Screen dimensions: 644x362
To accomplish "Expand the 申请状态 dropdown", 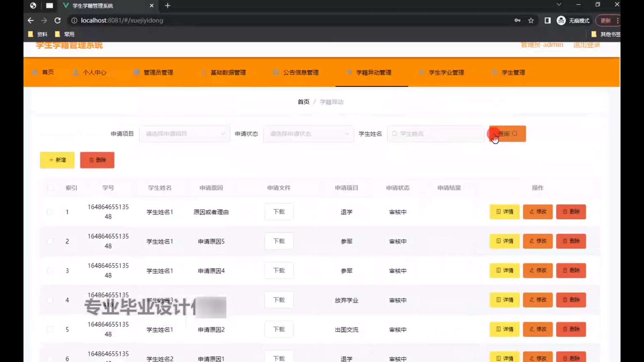I will click(309, 134).
